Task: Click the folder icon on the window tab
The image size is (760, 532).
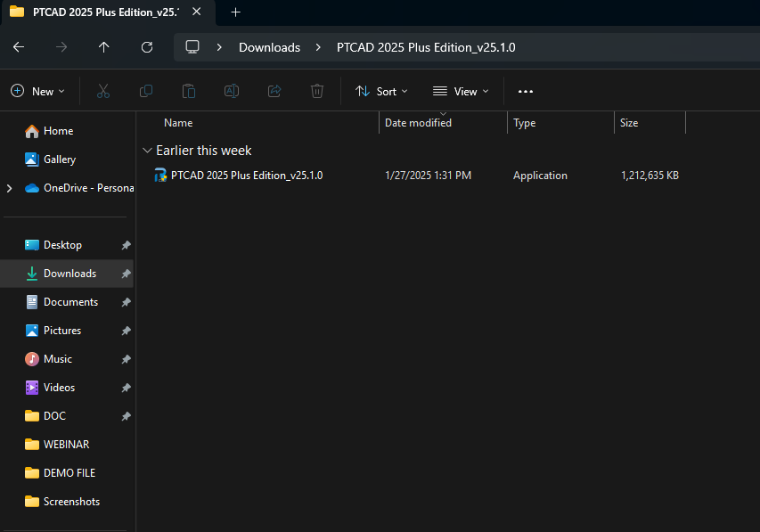Action: 17,12
